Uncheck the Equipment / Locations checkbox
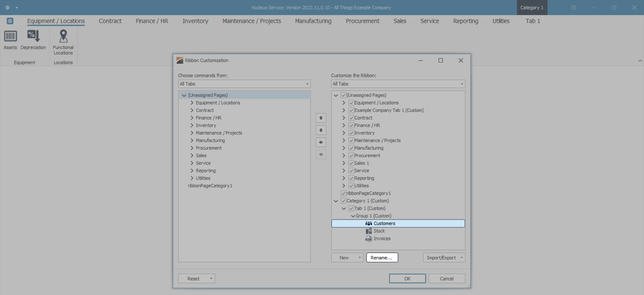Viewport: 644px width, 295px height. pos(351,103)
